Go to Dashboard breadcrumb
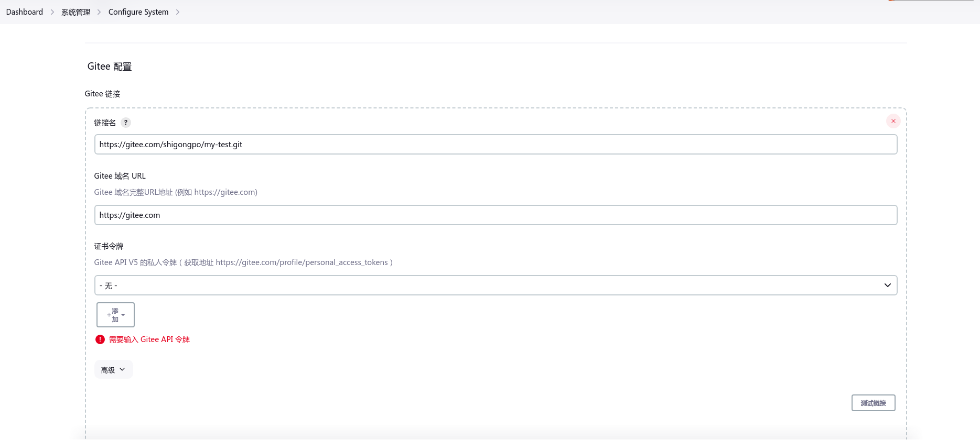 [x=25, y=12]
